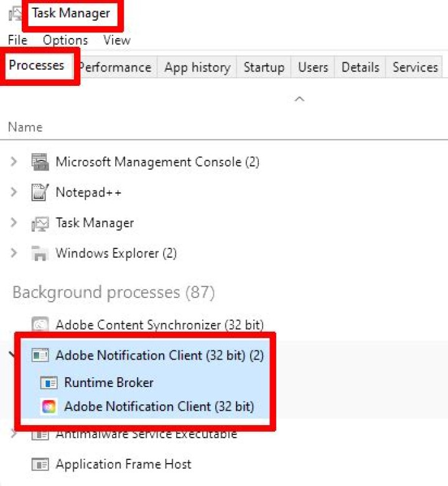The image size is (448, 486).
Task: Click the Background processes (87) heading
Action: point(113,292)
